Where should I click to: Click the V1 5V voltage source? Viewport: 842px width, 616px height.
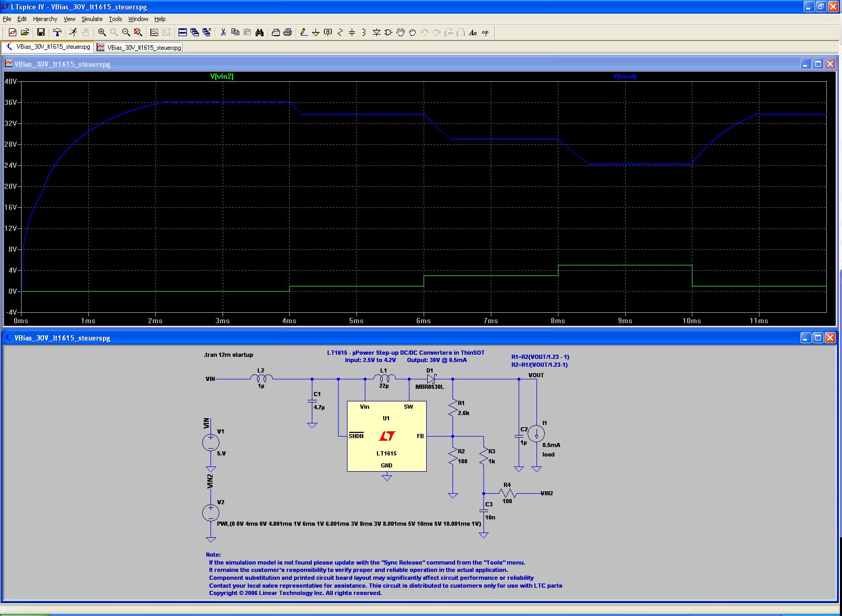pyautogui.click(x=211, y=442)
